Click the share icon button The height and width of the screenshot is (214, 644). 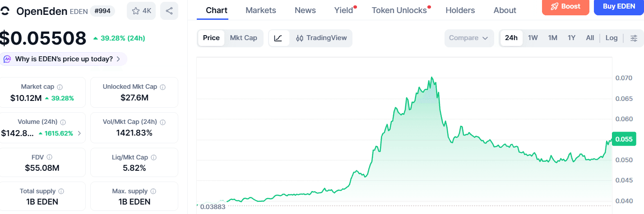point(169,11)
